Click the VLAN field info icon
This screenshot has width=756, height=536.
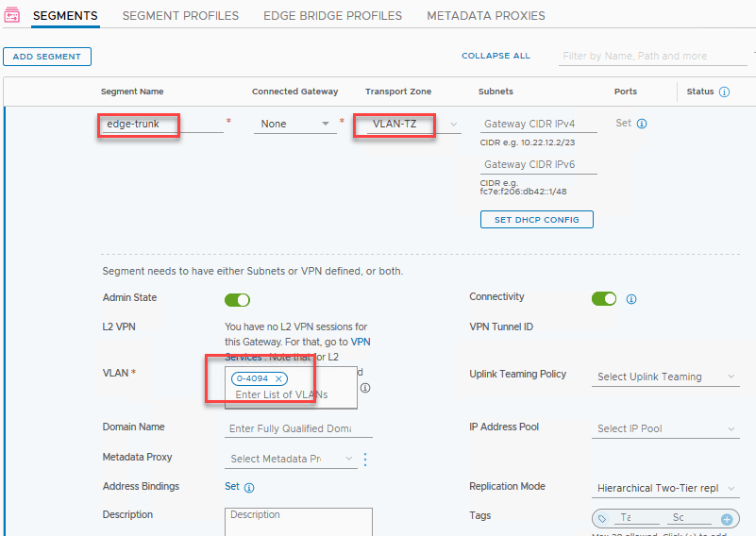click(x=365, y=388)
